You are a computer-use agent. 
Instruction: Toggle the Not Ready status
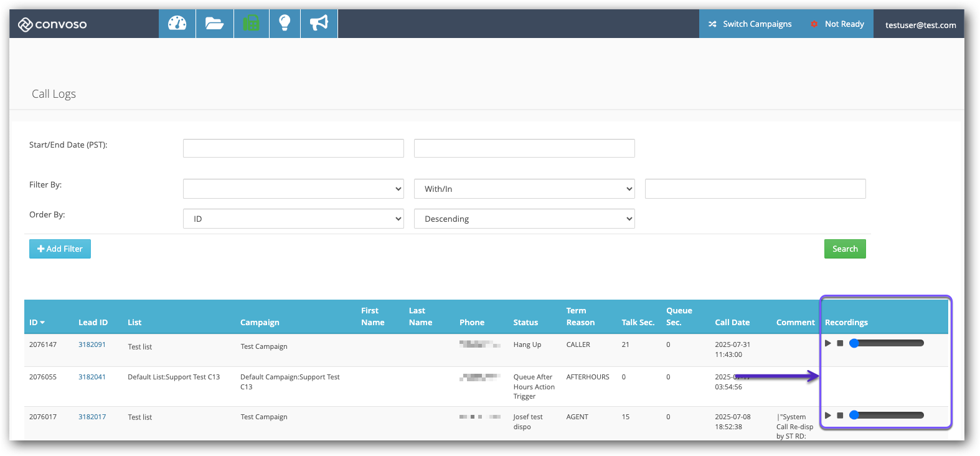tap(837, 24)
